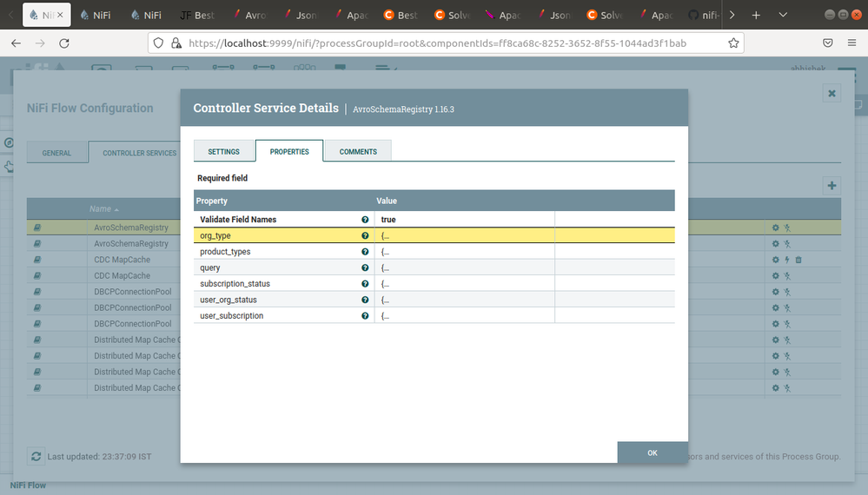Click the help icon beside user_subscription
This screenshot has width=868, height=495.
coord(365,316)
